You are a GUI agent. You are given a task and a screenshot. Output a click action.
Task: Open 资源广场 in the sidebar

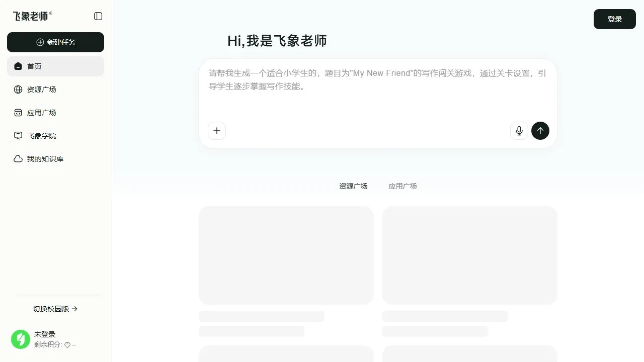click(55, 89)
